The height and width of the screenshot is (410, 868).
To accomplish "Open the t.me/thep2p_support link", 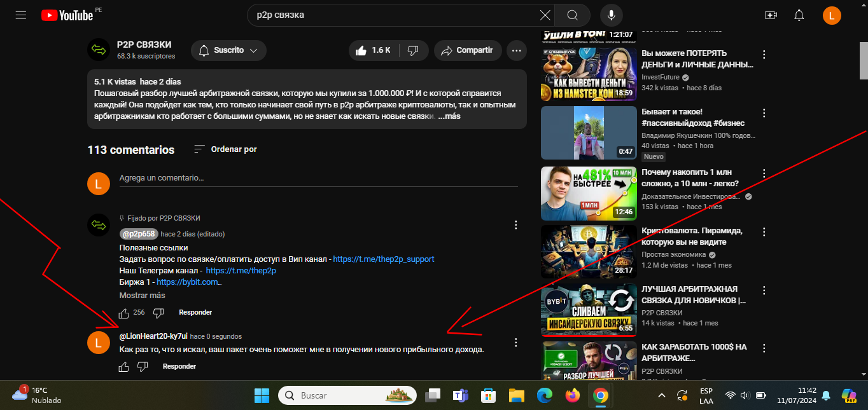I will tap(384, 259).
